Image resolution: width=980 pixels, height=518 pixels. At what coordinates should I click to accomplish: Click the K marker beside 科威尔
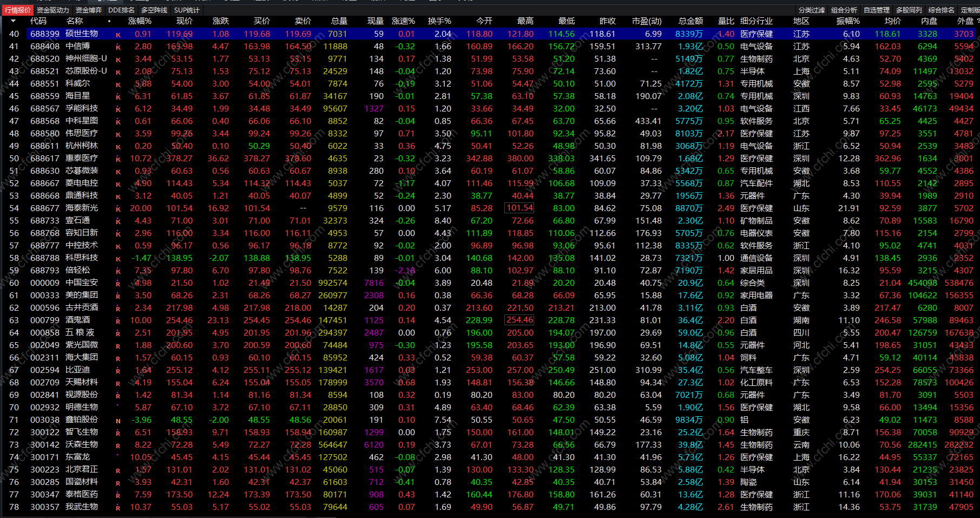(118, 84)
